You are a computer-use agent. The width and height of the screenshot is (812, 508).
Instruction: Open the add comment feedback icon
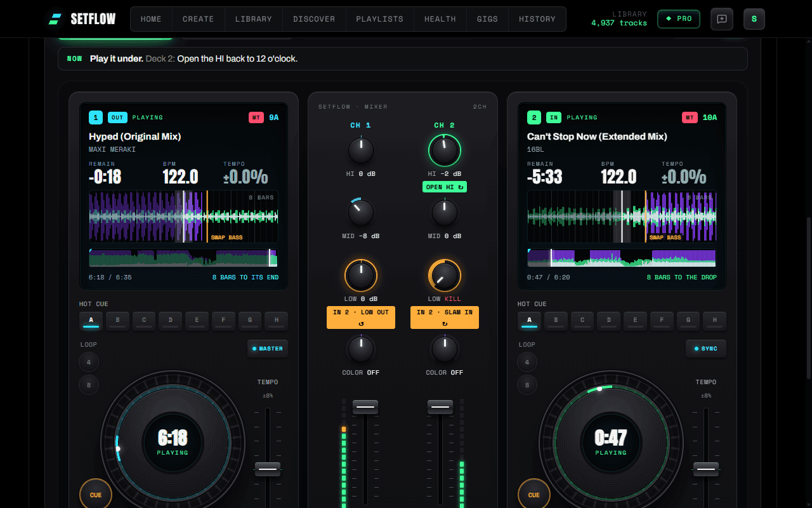[722, 19]
